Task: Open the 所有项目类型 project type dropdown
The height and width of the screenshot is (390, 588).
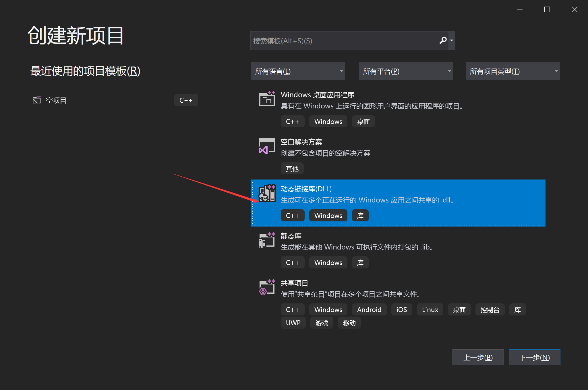Action: [512, 71]
